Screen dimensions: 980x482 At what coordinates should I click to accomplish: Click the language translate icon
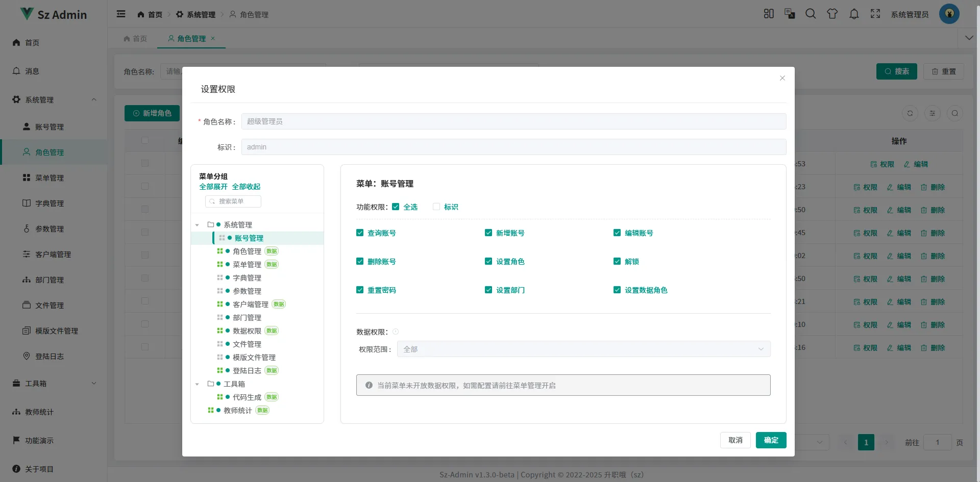tap(790, 14)
